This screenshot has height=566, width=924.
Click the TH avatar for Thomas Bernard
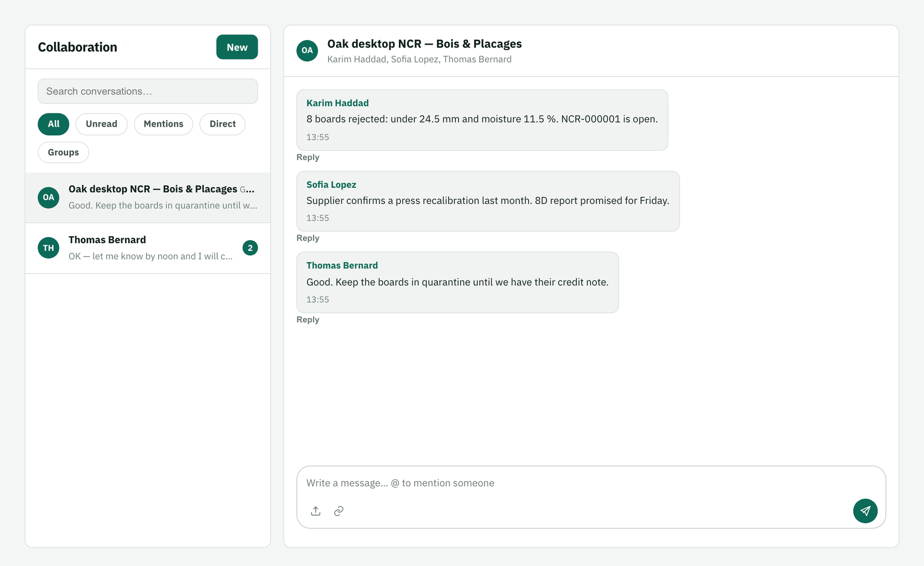point(48,248)
